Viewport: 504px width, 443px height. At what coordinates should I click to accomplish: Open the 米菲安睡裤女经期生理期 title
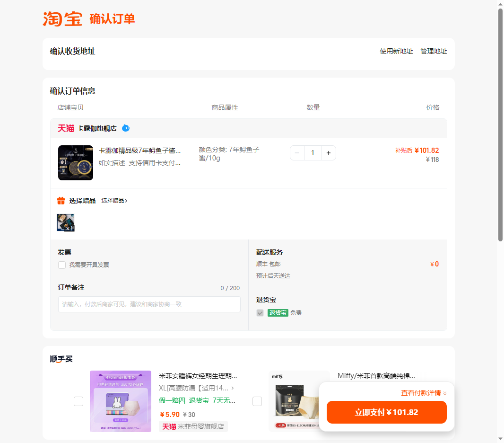pos(198,376)
